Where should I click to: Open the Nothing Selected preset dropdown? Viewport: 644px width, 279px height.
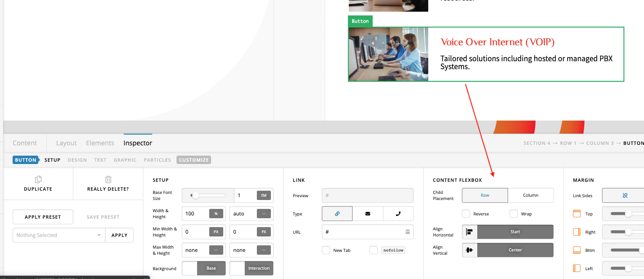59,235
